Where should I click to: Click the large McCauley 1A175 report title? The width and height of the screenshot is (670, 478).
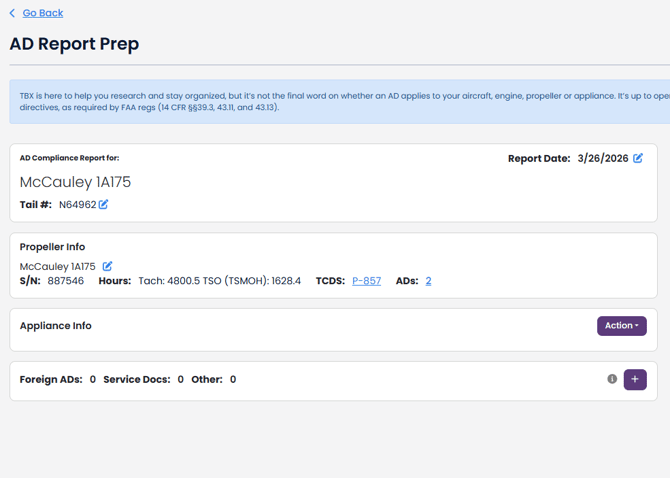pyautogui.click(x=75, y=182)
